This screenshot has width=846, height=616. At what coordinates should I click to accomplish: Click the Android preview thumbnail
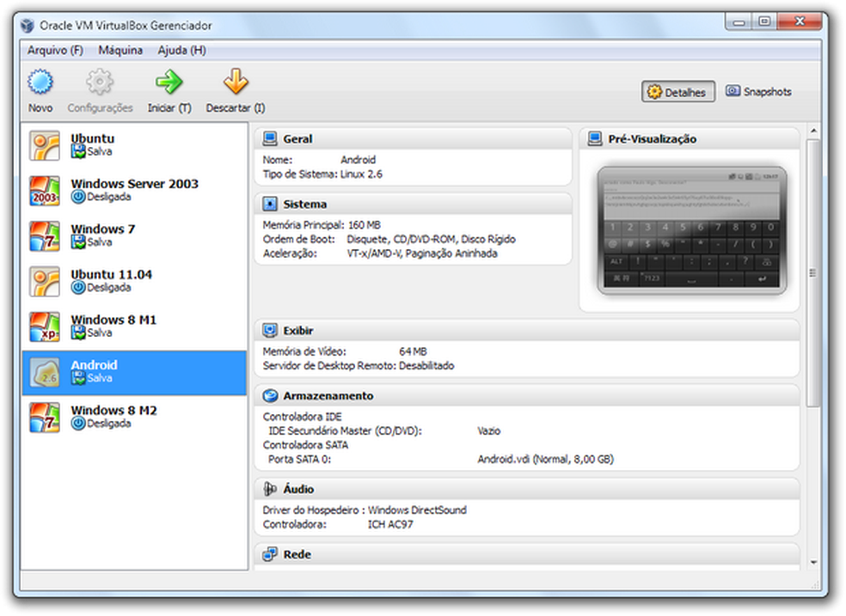coord(691,229)
